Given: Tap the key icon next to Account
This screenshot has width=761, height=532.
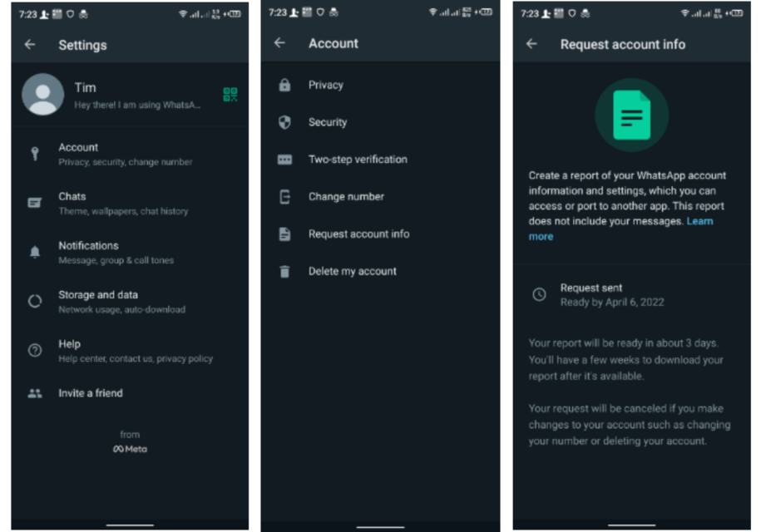Looking at the screenshot, I should point(34,154).
